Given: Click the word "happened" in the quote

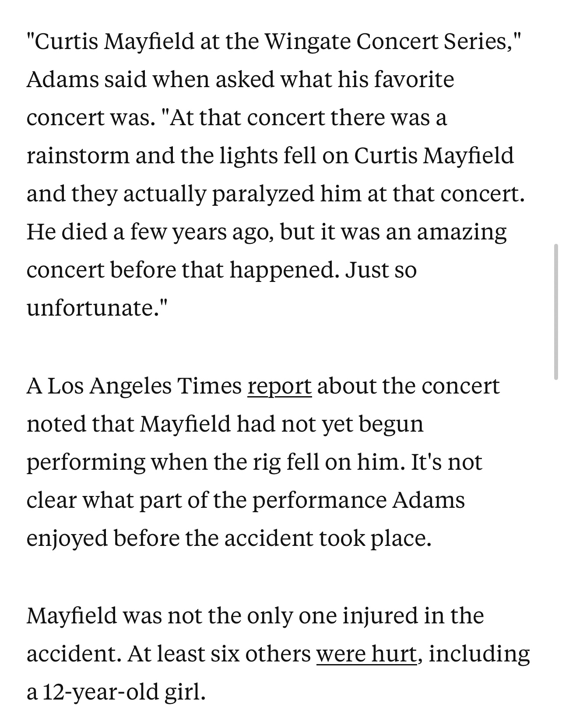Looking at the screenshot, I should pos(282,270).
